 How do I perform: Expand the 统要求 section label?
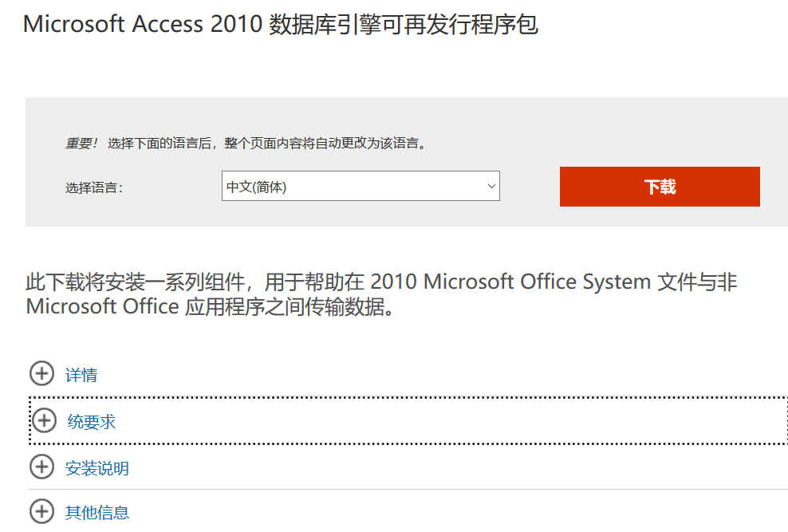92,422
